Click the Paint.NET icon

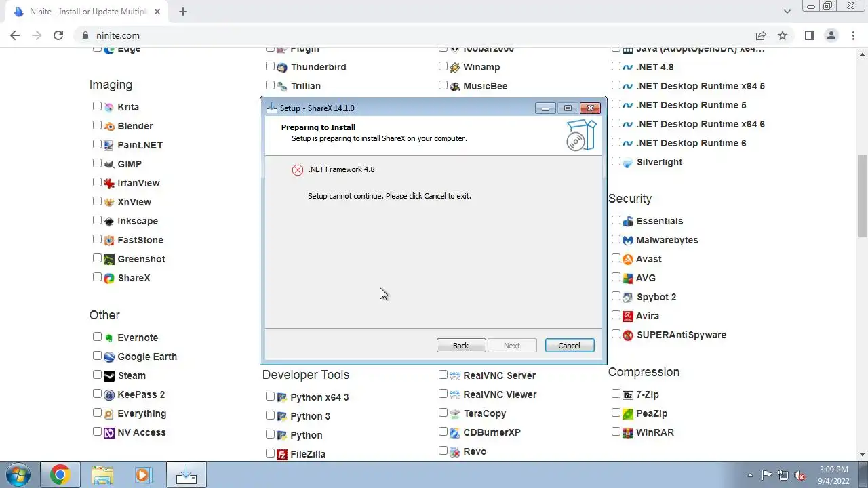(109, 145)
